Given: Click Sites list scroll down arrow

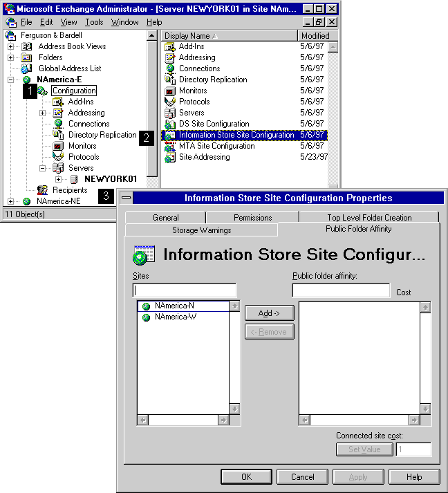Looking at the screenshot, I should [235, 409].
